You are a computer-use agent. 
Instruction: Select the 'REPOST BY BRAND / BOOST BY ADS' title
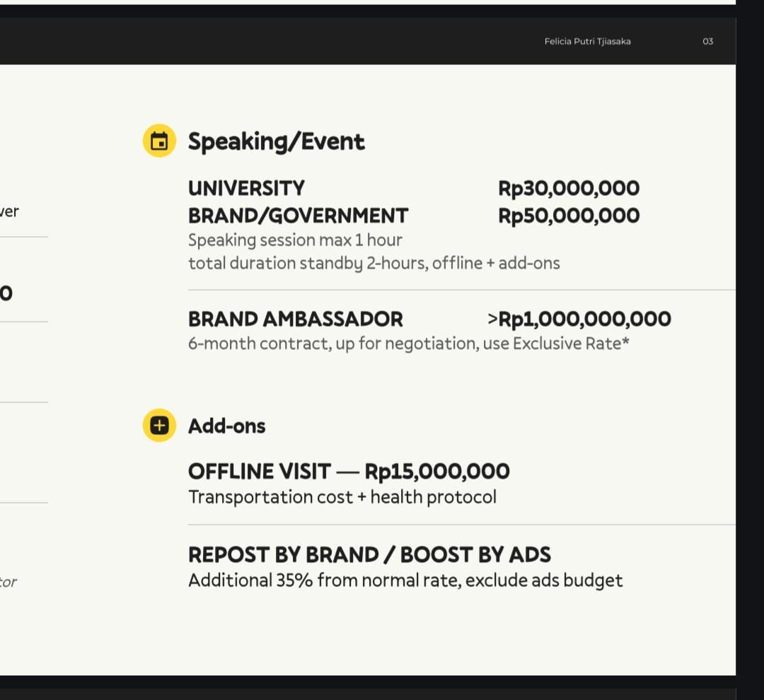(369, 554)
